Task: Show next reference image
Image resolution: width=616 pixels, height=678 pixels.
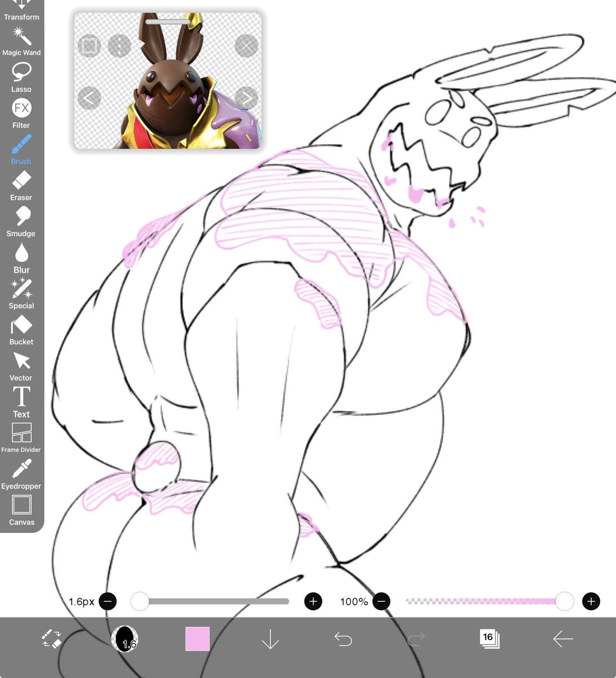Action: pos(246,98)
